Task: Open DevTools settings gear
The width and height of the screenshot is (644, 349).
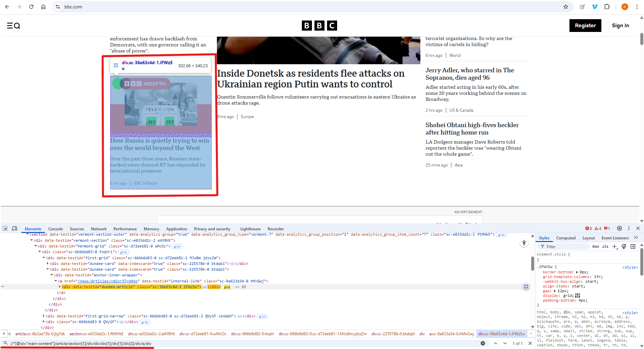Action: click(619, 228)
